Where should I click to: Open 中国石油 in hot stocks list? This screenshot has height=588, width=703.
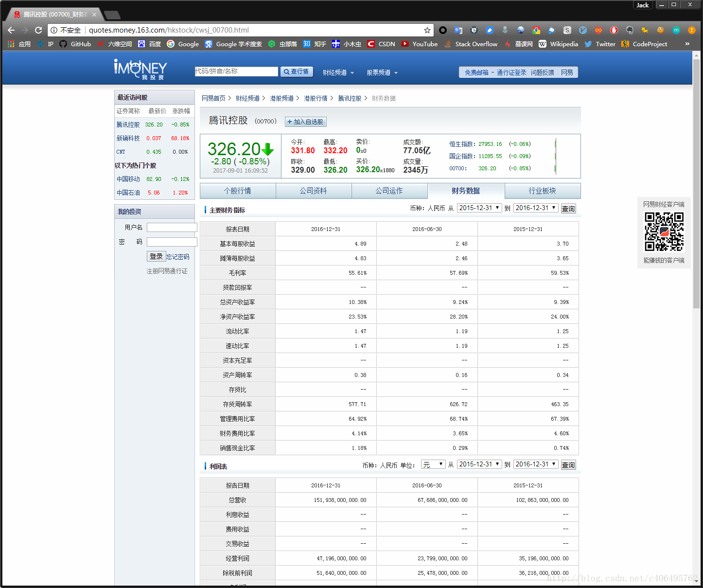click(128, 193)
